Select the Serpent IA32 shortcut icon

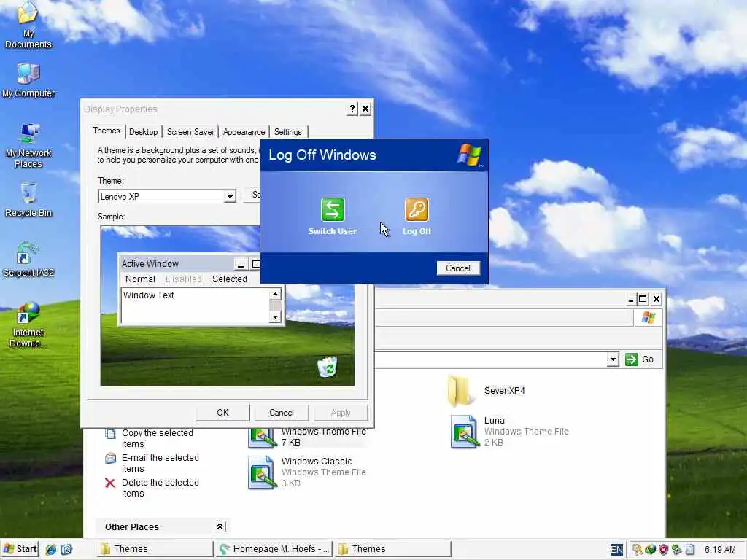pos(28,260)
